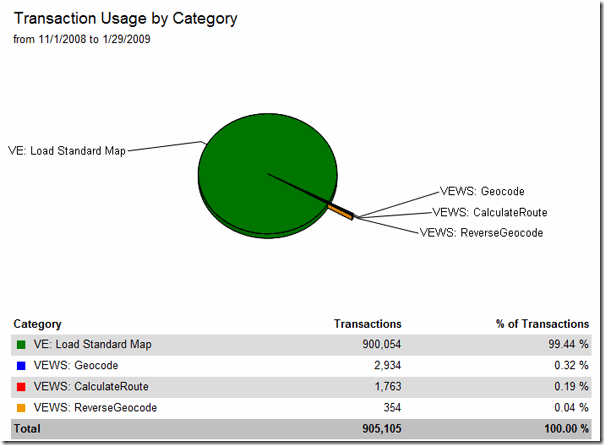Click the '% of Transactions' column header
604x445 pixels.
pos(542,324)
